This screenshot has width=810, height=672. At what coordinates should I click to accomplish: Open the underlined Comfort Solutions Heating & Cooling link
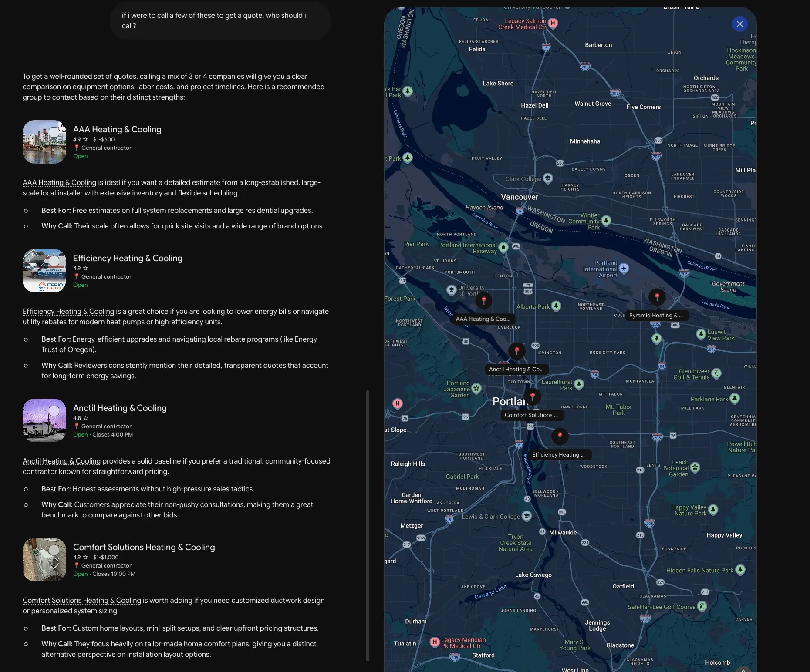(x=82, y=600)
